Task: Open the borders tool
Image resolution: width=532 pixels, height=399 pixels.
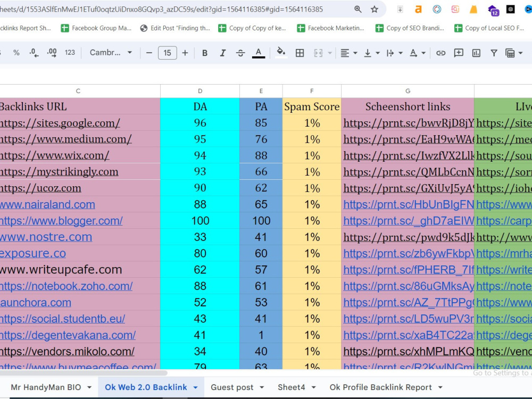Action: coord(300,53)
